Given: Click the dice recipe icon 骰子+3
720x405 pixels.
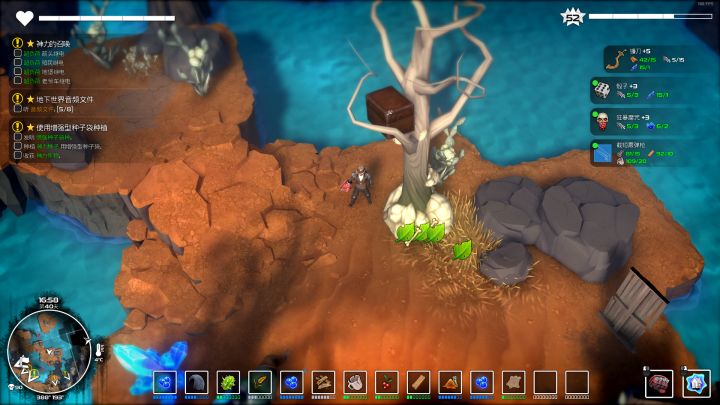Looking at the screenshot, I should [602, 90].
